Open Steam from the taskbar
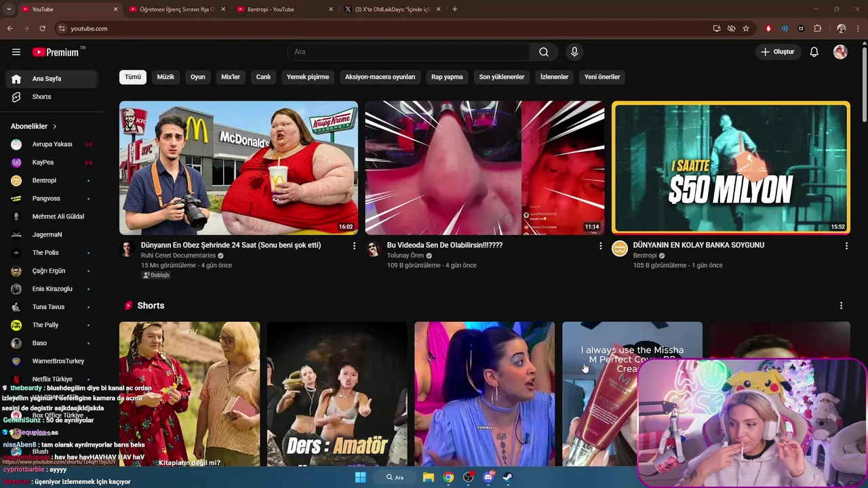 pos(507,477)
